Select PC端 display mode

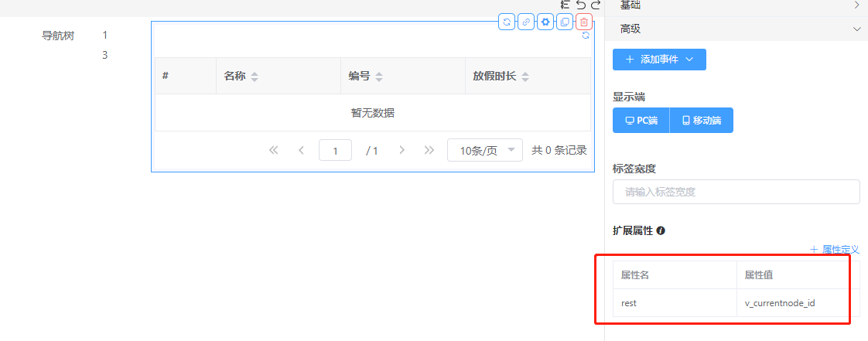(x=641, y=121)
